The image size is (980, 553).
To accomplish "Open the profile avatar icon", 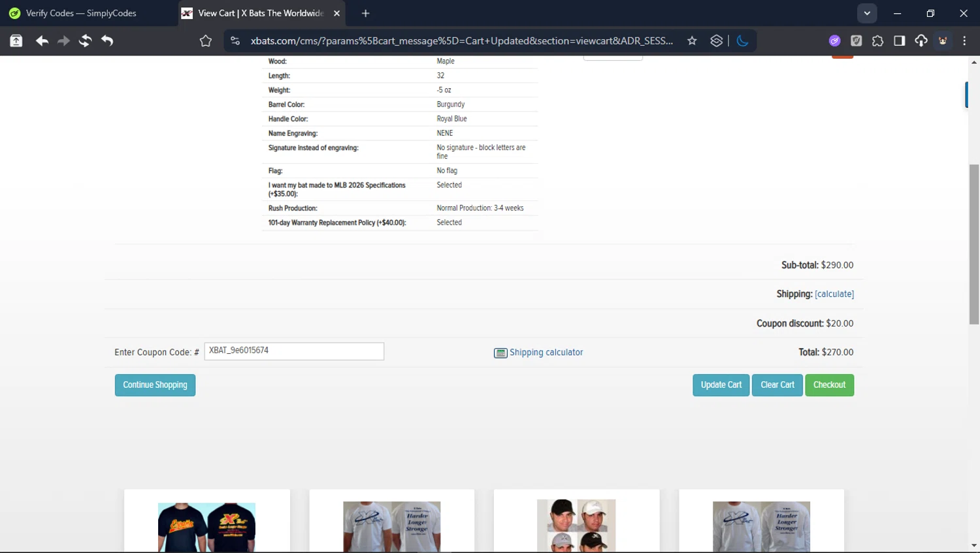I will [943, 41].
